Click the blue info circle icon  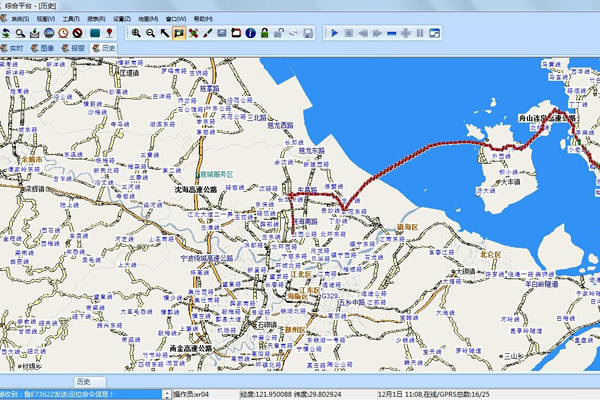tap(250, 33)
